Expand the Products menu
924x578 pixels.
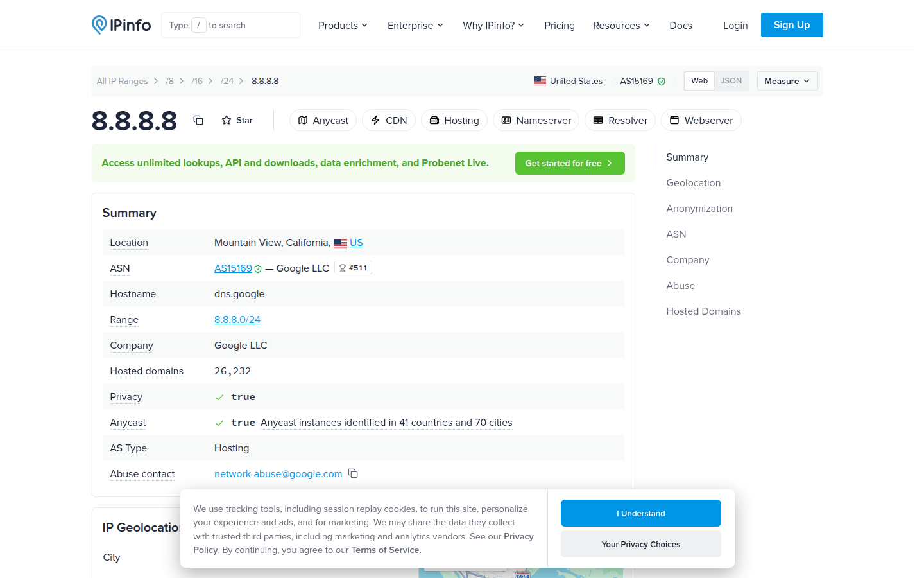pyautogui.click(x=343, y=25)
